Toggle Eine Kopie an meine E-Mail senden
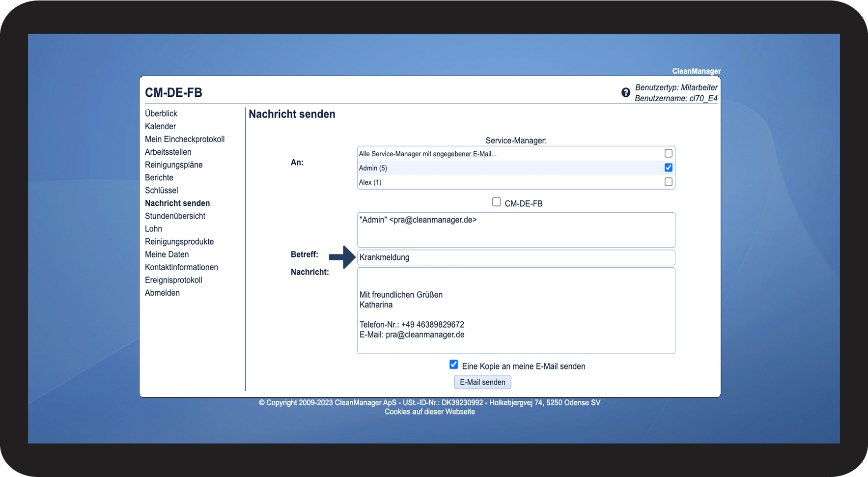This screenshot has width=868, height=477. [x=454, y=365]
